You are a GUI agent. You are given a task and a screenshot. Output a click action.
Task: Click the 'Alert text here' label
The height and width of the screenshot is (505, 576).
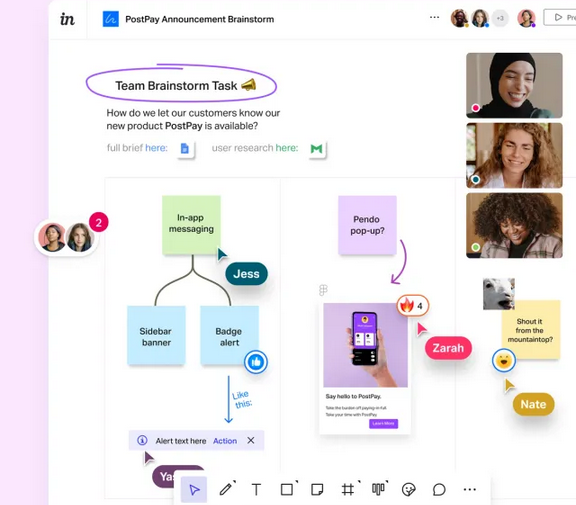tap(181, 441)
